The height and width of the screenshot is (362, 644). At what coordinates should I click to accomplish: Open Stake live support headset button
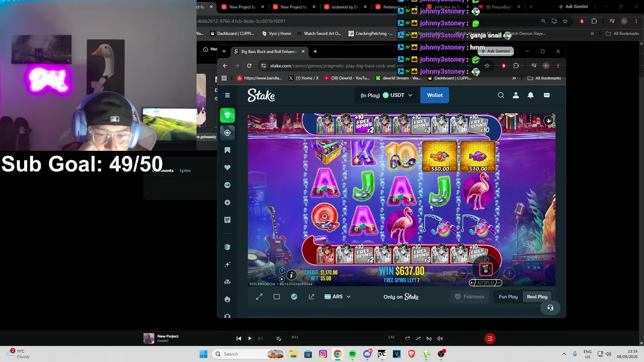pyautogui.click(x=550, y=308)
